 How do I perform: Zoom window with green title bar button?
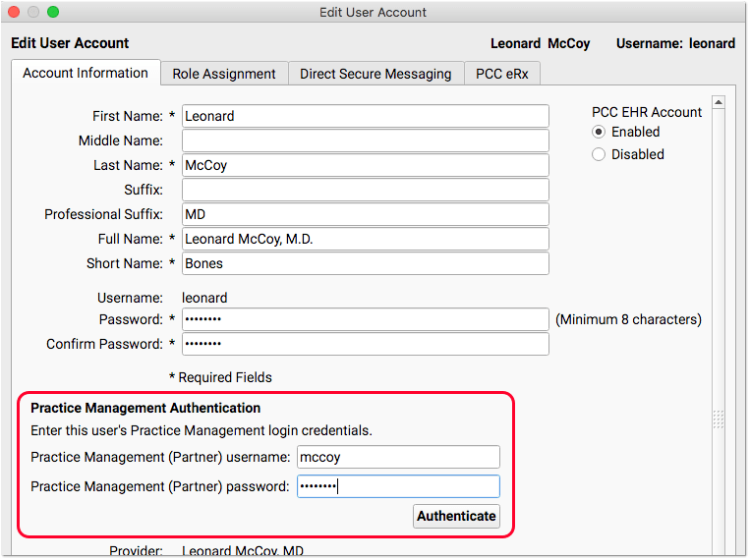pyautogui.click(x=53, y=12)
